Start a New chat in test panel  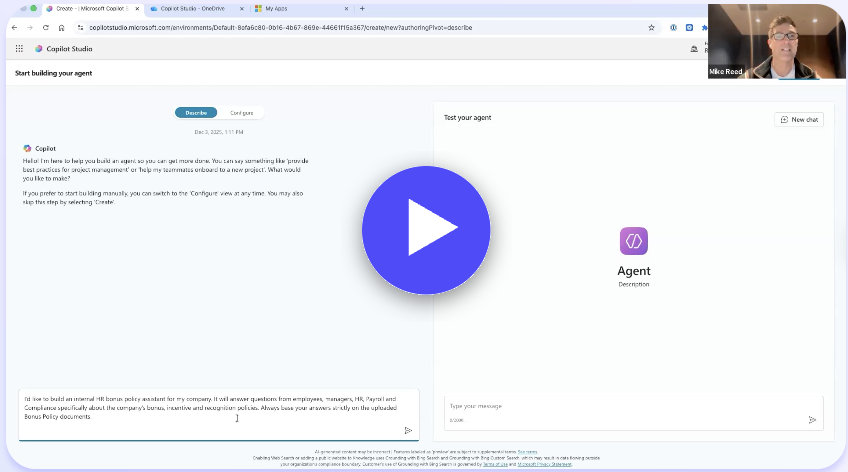pyautogui.click(x=799, y=119)
